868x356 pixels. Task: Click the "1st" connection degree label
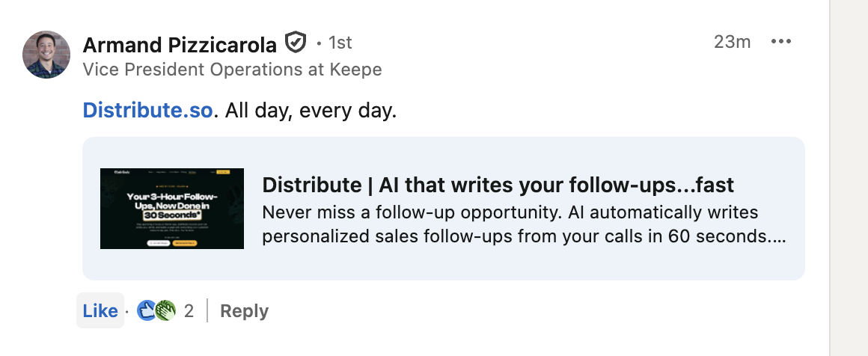tap(340, 43)
